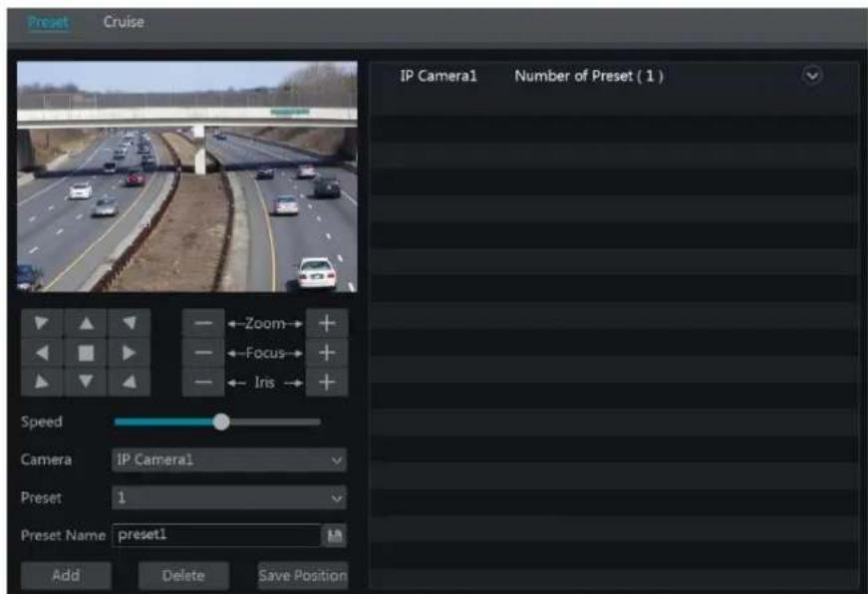The width and height of the screenshot is (868, 594).
Task: Pan camera left with left arrow
Action: coord(42,353)
